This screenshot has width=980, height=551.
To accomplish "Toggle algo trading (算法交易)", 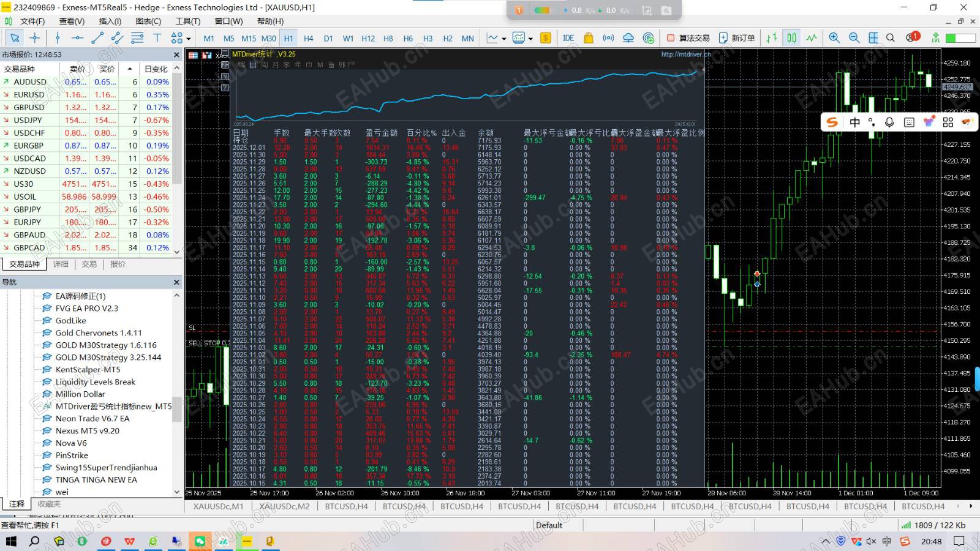I will [688, 38].
